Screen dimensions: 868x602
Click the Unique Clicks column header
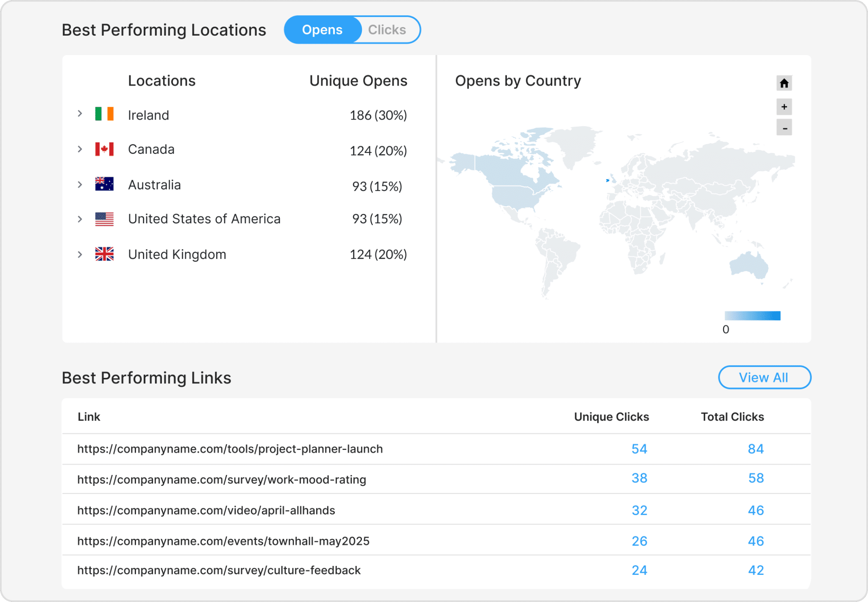pyautogui.click(x=611, y=417)
